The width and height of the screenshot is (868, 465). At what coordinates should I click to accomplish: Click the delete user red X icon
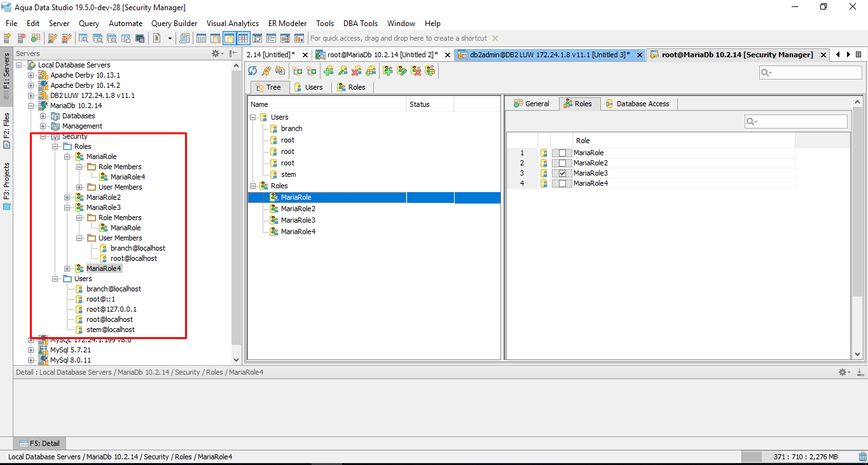tap(356, 71)
